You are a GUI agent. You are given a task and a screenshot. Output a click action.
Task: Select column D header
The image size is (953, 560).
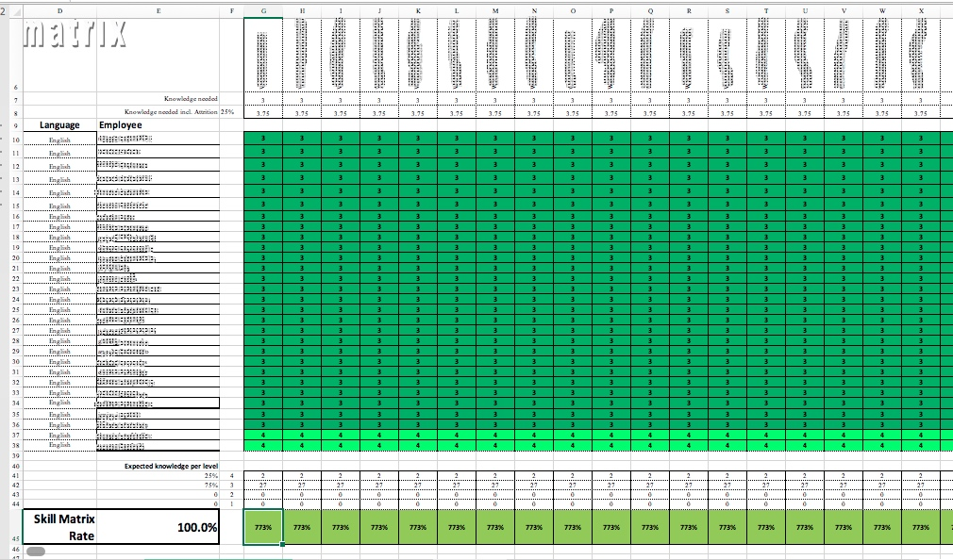pyautogui.click(x=59, y=11)
